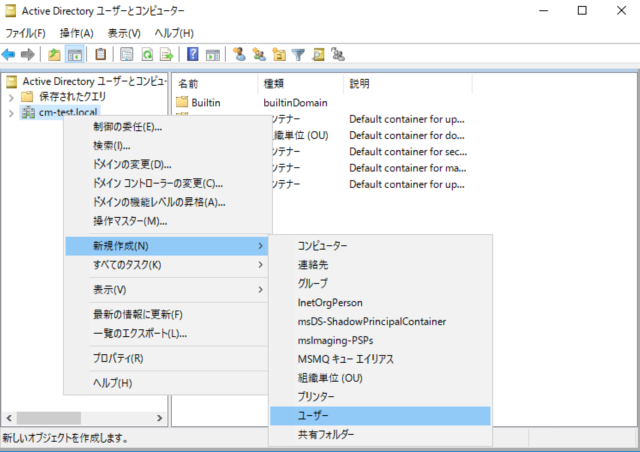The image size is (640, 452).
Task: Choose 検索(I)... in context menu
Action: pyautogui.click(x=167, y=146)
